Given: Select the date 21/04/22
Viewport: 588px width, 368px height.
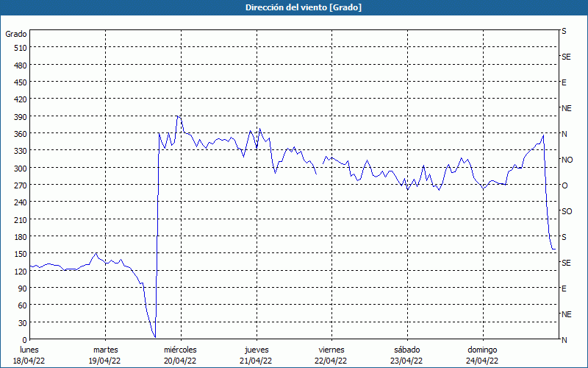Looking at the screenshot, I should [x=256, y=361].
